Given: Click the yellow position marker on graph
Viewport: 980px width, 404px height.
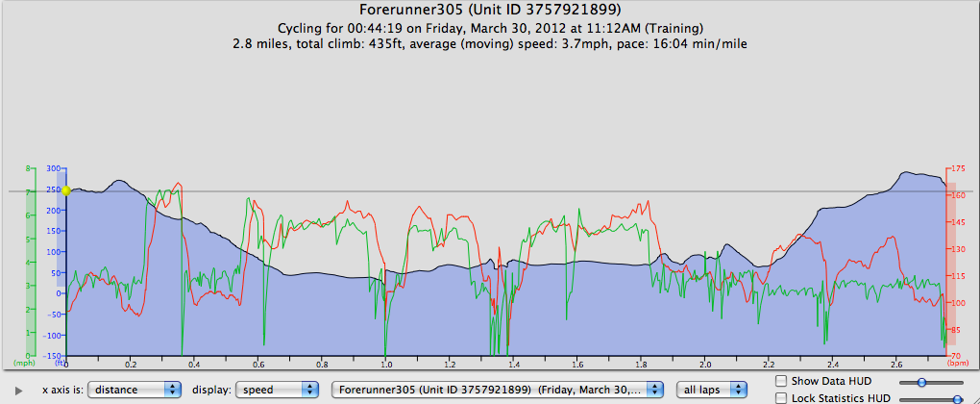Looking at the screenshot, I should click(x=66, y=191).
